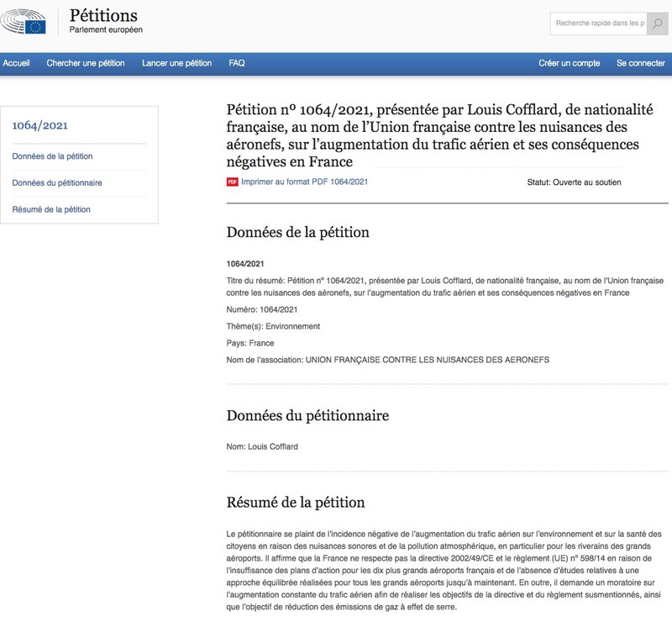Open Chercher une pétition in navigation
Screen dimensions: 672x627
(86, 63)
